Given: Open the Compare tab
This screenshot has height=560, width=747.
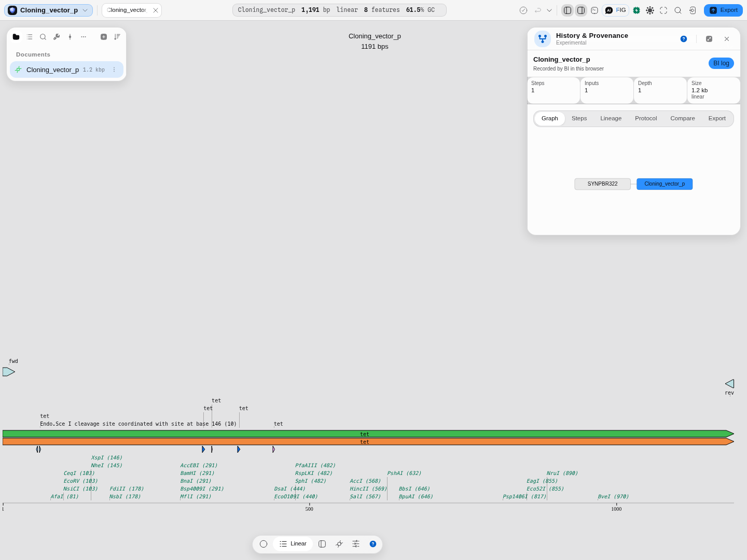Looking at the screenshot, I should [683, 119].
